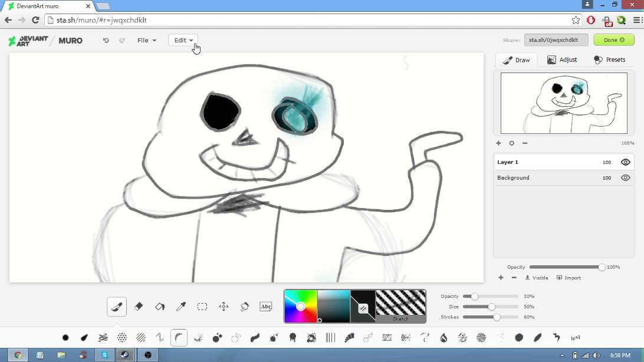Choose the splayed bristle furry brush
Viewport: 644px width, 362px height.
point(198,338)
